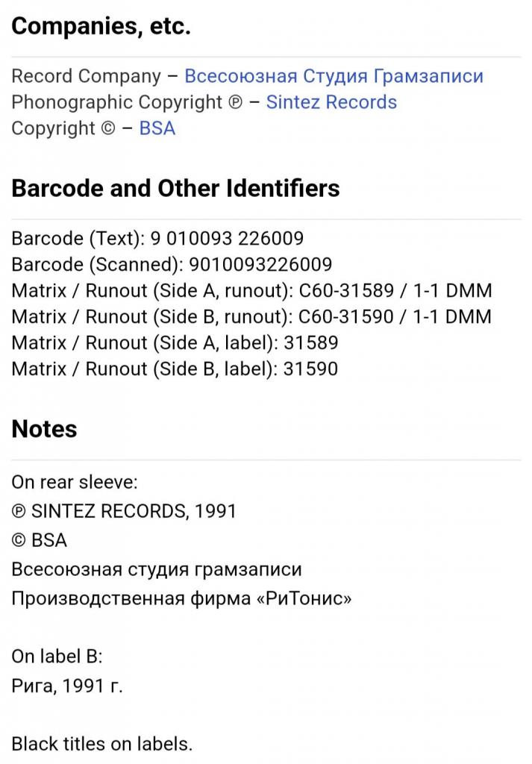532x764 pixels.
Task: Click Side B runout matrix C60-31590
Action: 346,316
